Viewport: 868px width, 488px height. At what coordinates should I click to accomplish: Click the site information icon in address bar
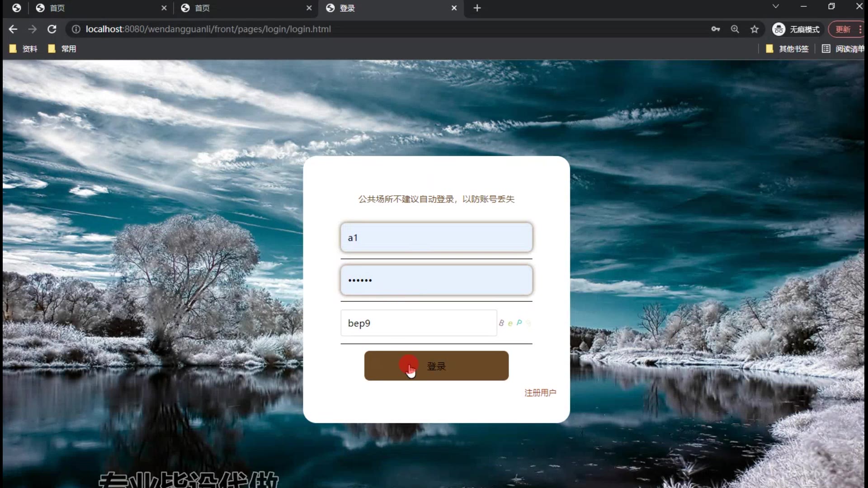tap(76, 29)
